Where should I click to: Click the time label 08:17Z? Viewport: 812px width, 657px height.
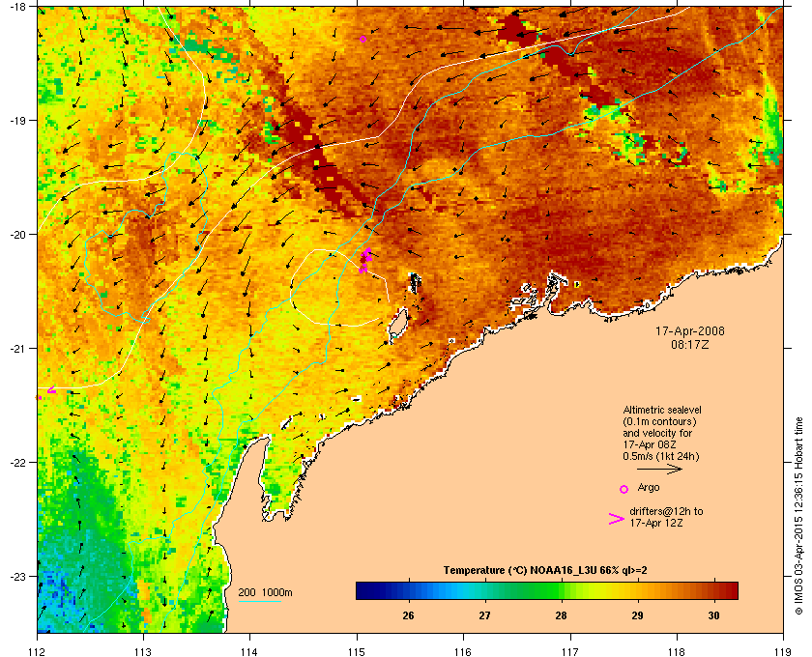(x=690, y=344)
